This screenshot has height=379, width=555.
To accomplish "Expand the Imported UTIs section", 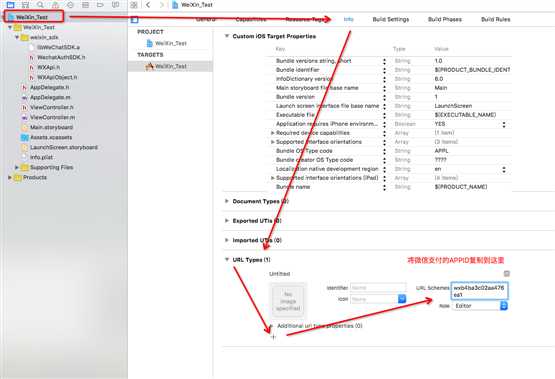I will coord(227,240).
